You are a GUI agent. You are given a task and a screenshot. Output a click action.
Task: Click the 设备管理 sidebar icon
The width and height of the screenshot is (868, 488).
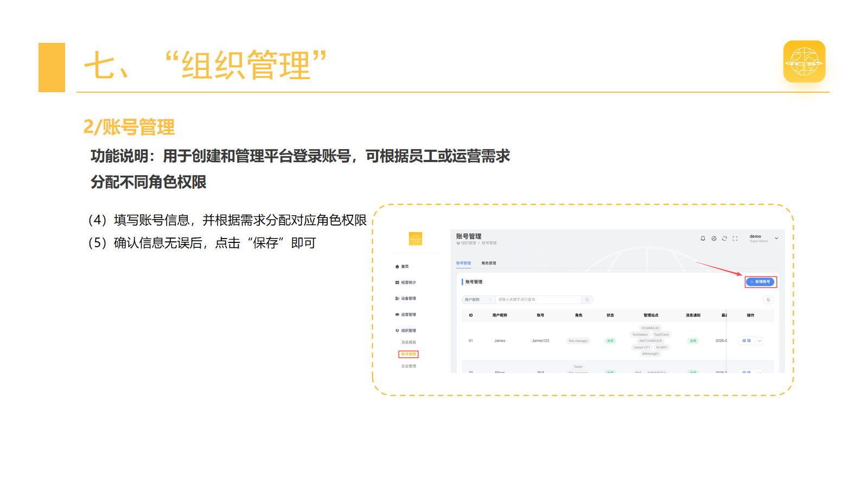point(397,299)
